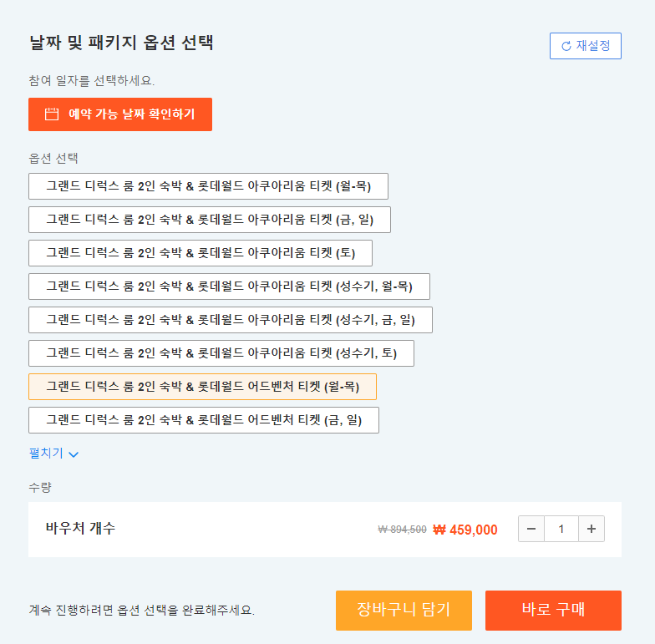Toggle selected 어드벤처 티켓 (월-목) option

point(202,387)
